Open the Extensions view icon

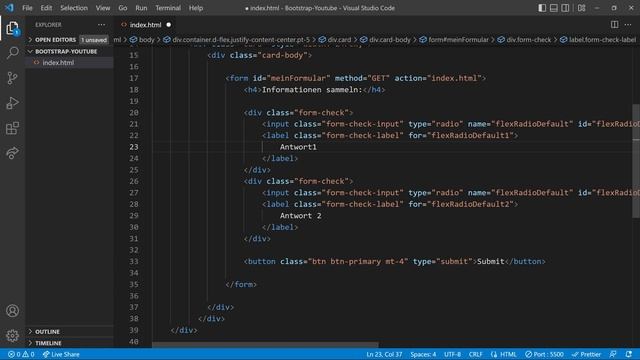[x=12, y=128]
